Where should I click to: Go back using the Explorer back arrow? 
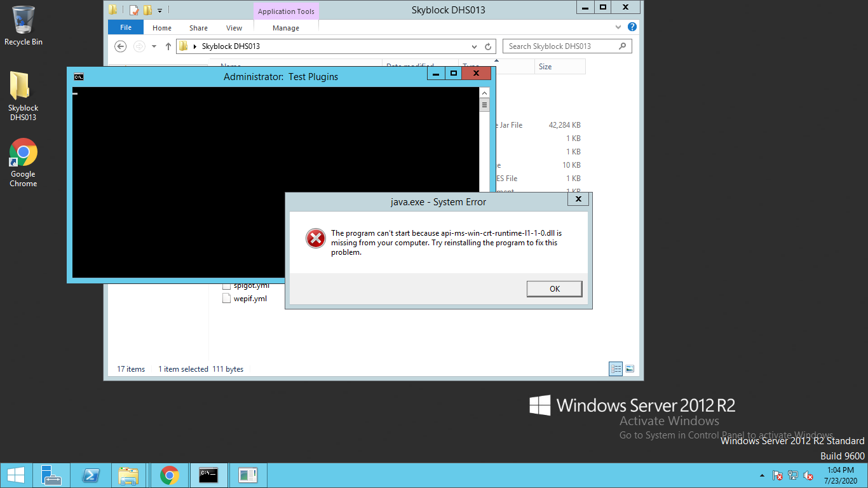pos(121,46)
